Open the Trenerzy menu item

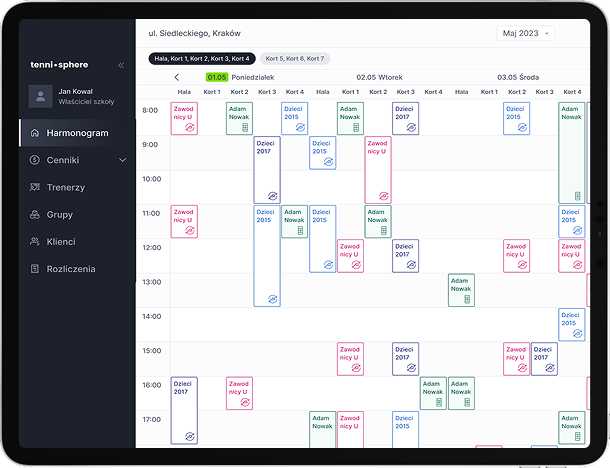[65, 187]
